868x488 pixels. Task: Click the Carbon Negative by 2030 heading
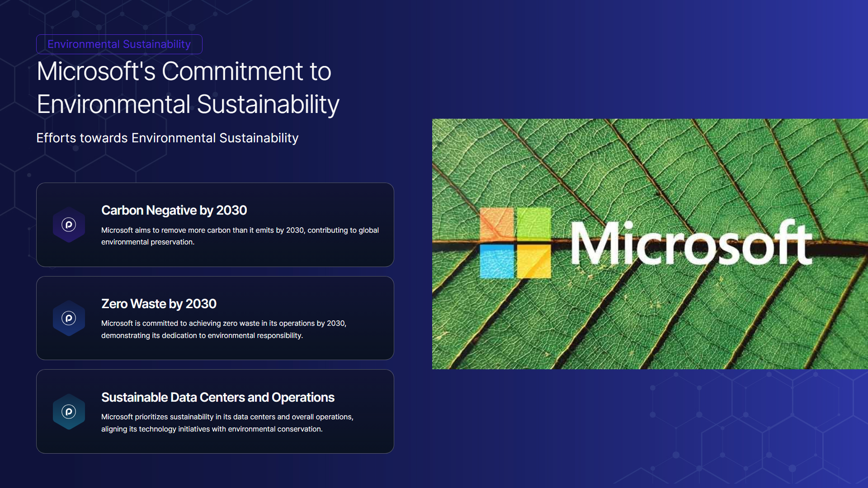click(174, 210)
